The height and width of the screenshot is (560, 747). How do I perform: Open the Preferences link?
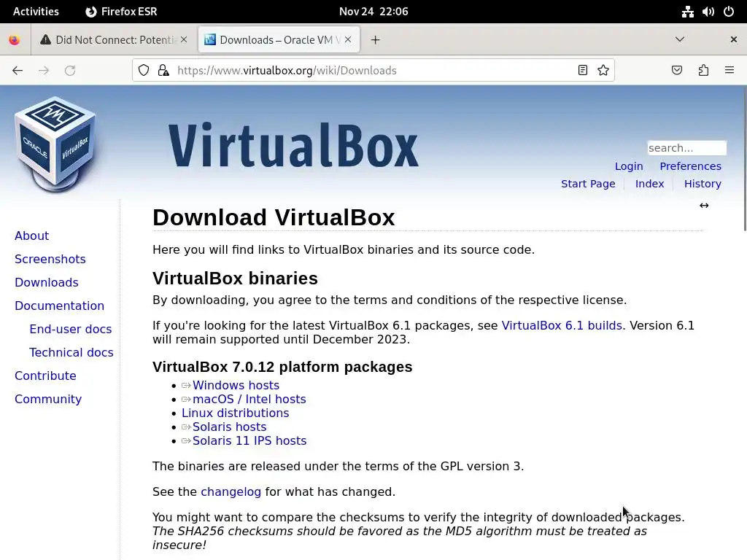click(690, 166)
